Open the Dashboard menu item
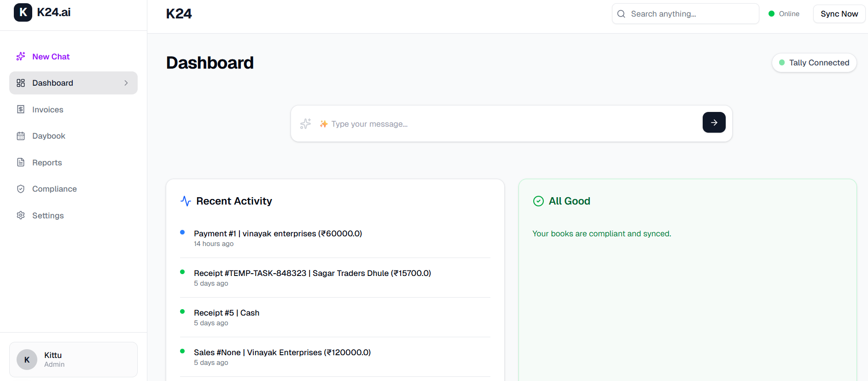Image resolution: width=868 pixels, height=381 pixels. point(53,83)
